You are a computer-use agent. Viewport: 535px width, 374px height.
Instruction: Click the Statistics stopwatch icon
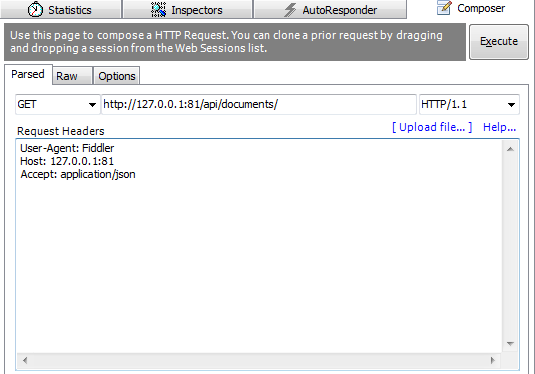35,10
